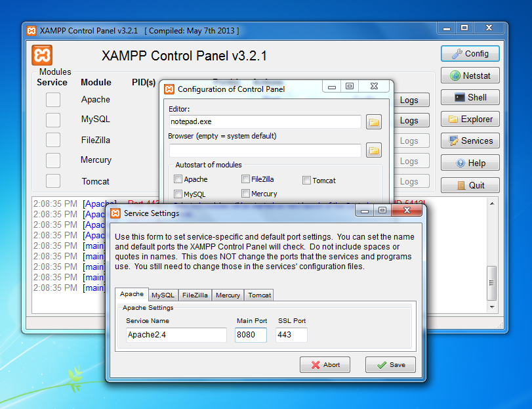Open the Config button in XAMPP panel
This screenshot has height=409, width=532.
click(470, 54)
